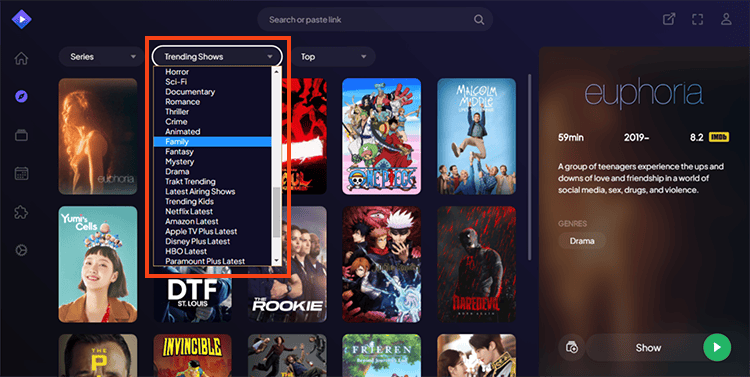Screen dimensions: 750x377
Task: Select the highlighted Family option
Action: 212,142
